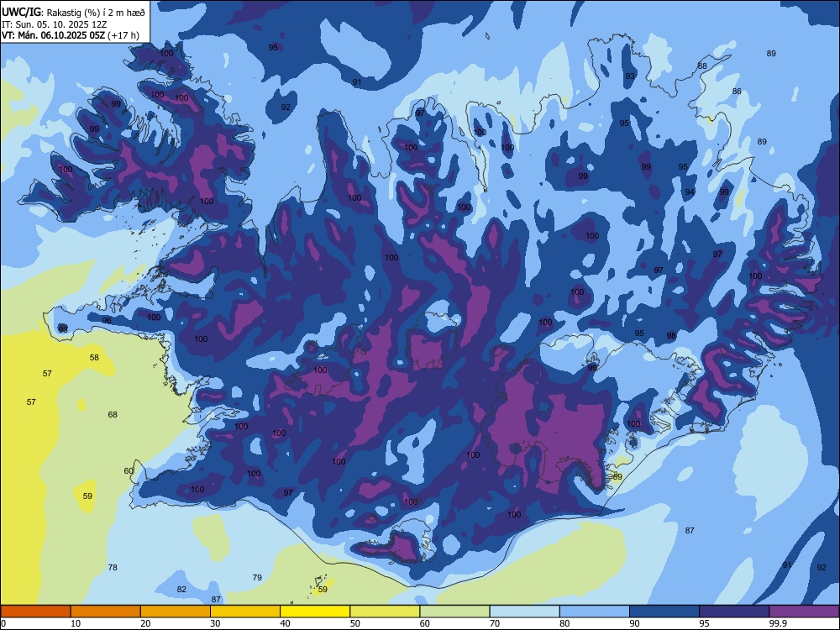Click the pale blue 70–80 legend swatch
Viewport: 840px width, 630px height.
[524, 612]
